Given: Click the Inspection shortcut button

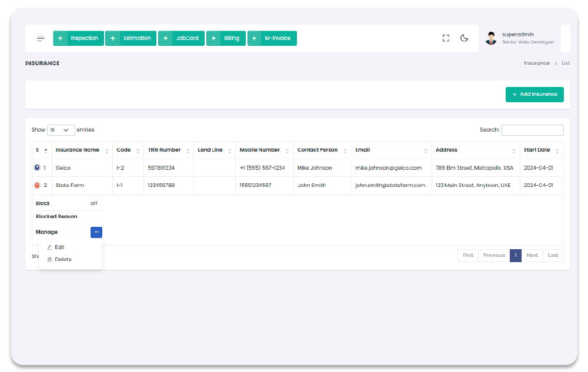Looking at the screenshot, I should point(79,38).
